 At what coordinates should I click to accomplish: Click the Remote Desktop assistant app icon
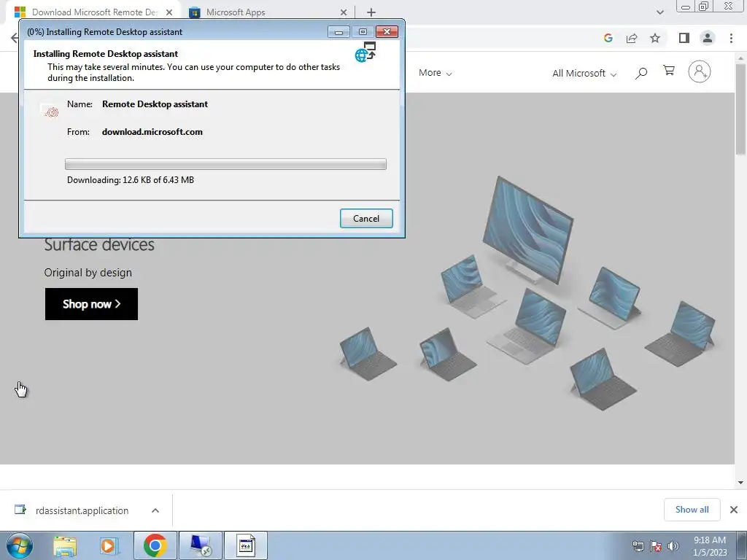(50, 111)
